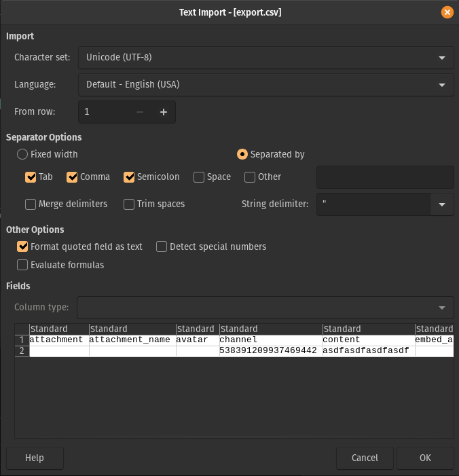Select the channel column header in preview

(270, 329)
